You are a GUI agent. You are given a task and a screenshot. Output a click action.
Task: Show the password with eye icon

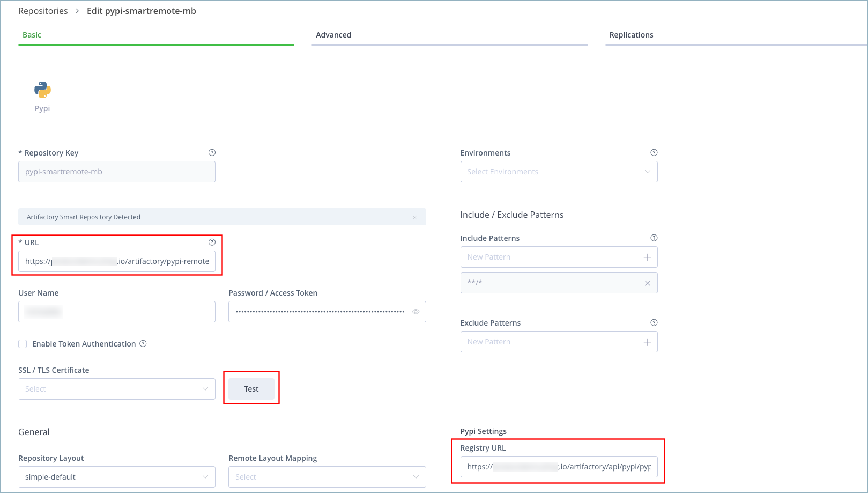click(416, 312)
